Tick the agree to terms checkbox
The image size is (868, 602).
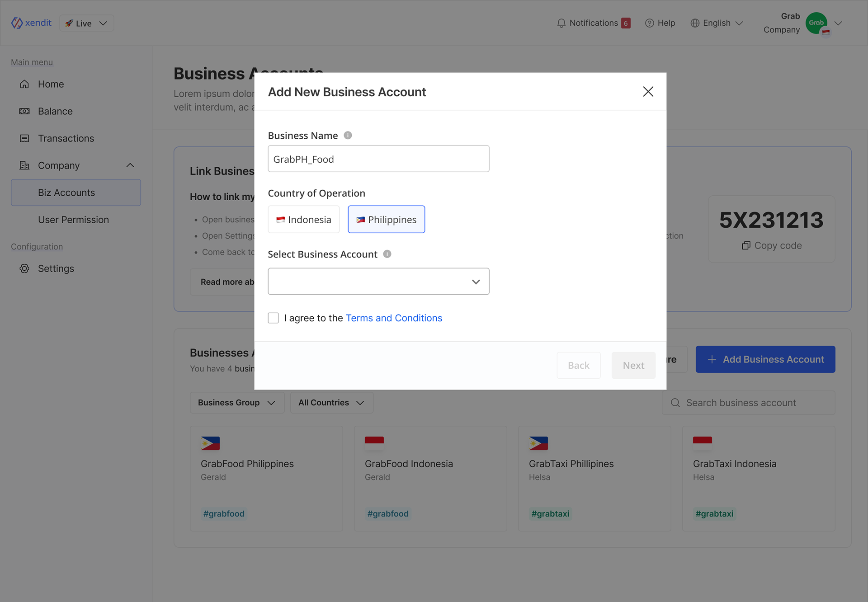(x=273, y=318)
